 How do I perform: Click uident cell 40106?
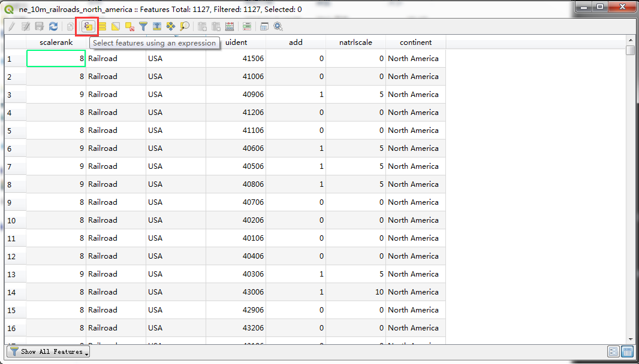(x=236, y=238)
